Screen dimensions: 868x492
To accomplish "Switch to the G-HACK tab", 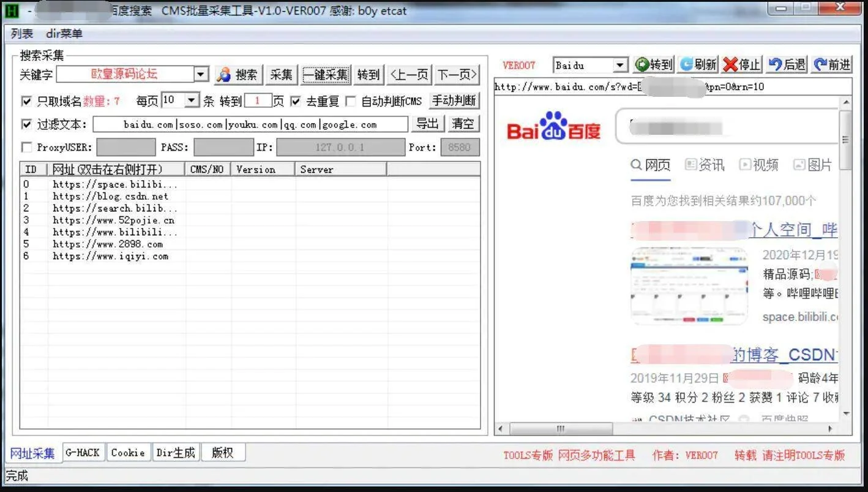I will (x=82, y=453).
